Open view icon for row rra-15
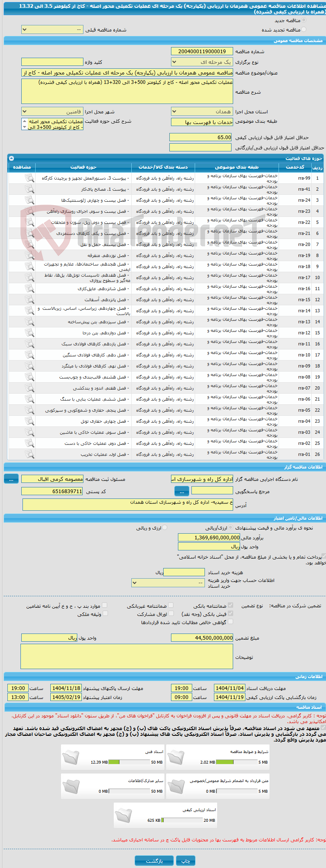Image resolution: width=326 pixels, height=868 pixels. [29, 300]
